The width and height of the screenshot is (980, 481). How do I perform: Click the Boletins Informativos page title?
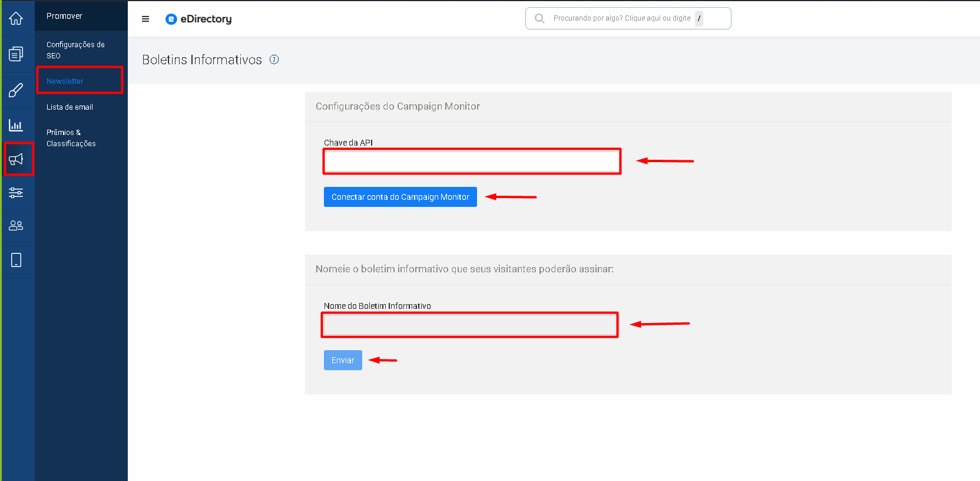[202, 60]
